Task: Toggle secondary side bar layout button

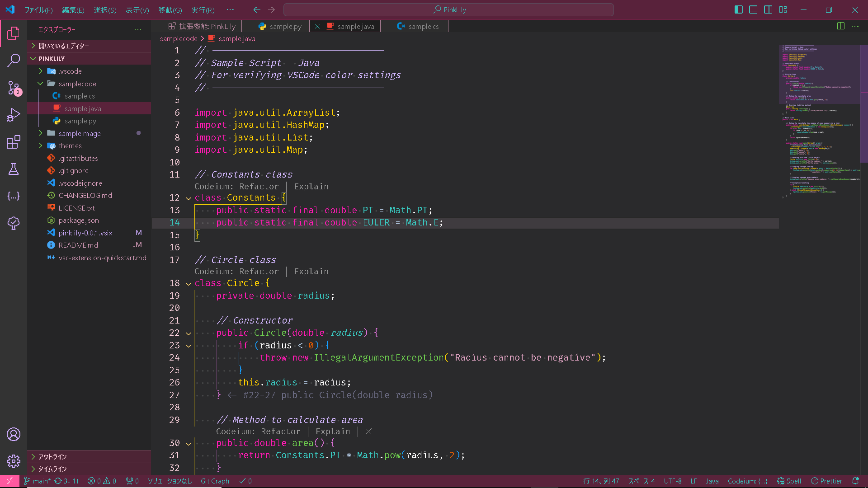Action: coord(768,9)
